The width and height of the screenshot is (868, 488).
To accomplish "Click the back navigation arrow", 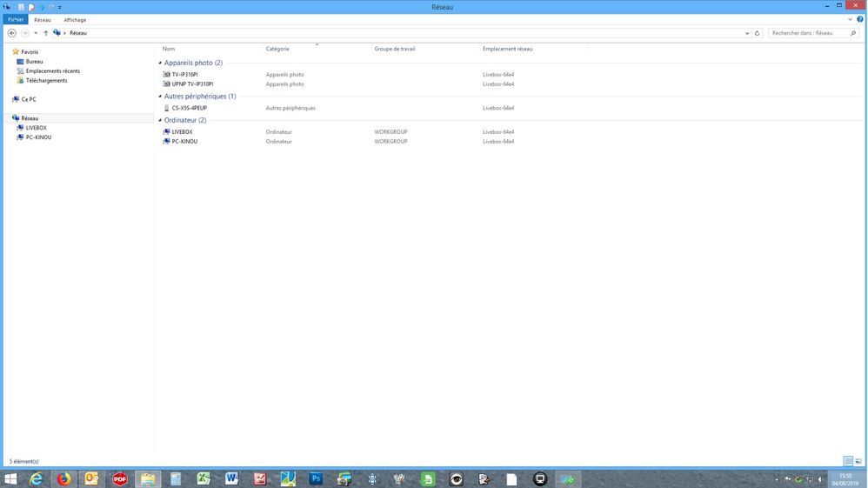I will click(12, 33).
